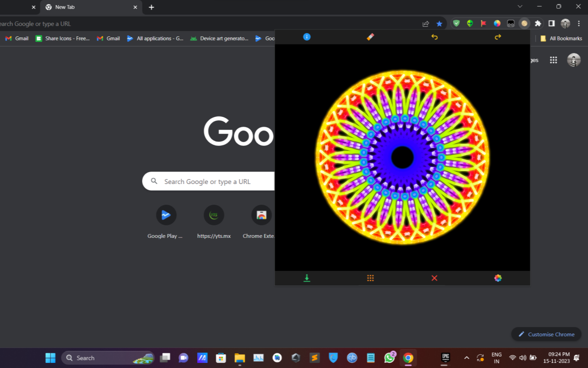Enable the adblock shield extension
The image size is (588, 368).
[456, 23]
